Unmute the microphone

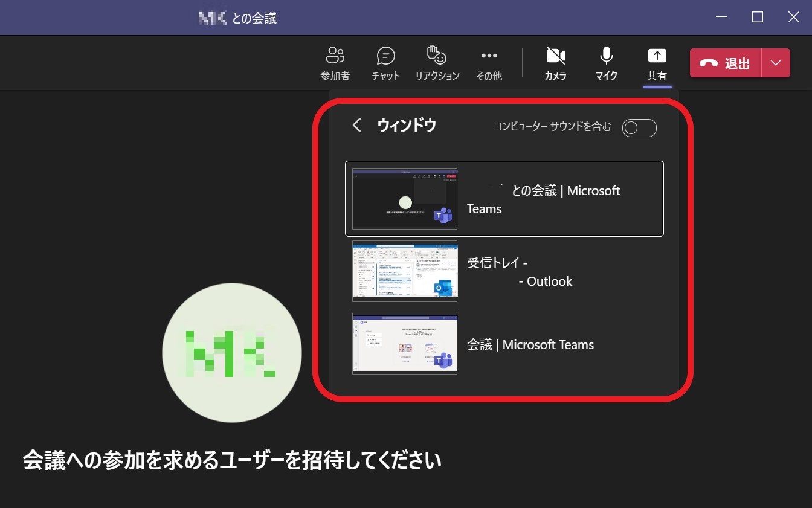pos(606,62)
